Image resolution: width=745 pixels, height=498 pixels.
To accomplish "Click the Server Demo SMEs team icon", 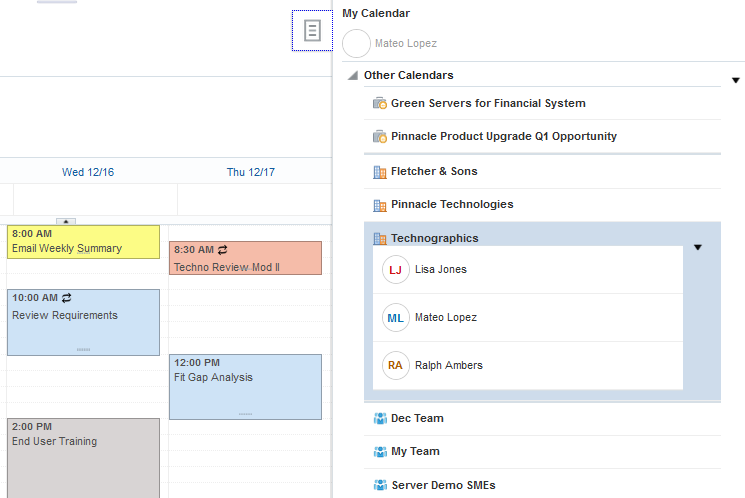I will pos(379,485).
